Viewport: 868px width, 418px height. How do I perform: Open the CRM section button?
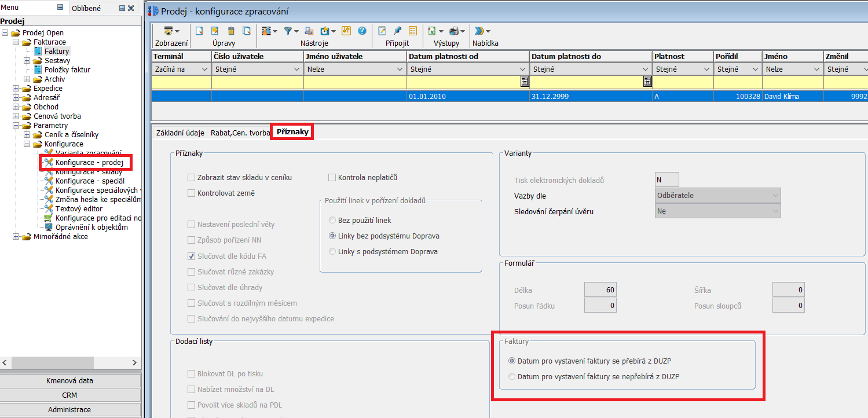click(x=70, y=395)
